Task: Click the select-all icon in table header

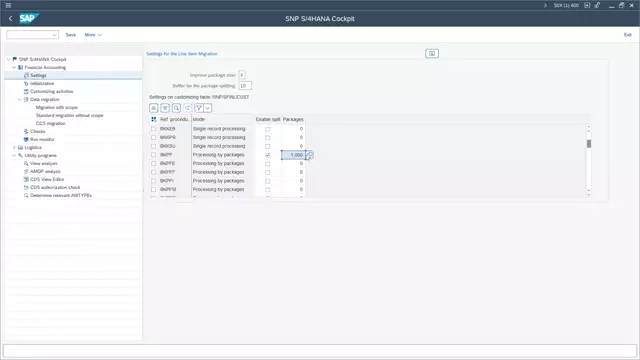Action: click(x=153, y=119)
